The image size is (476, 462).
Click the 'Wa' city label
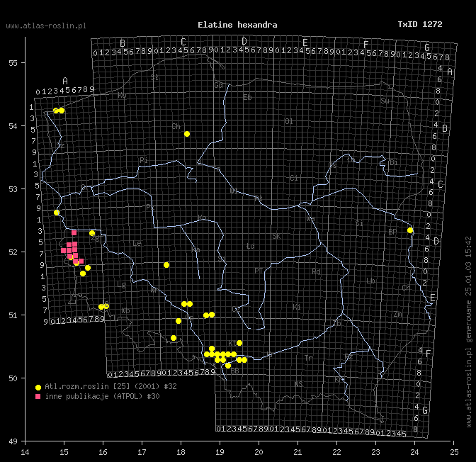click(x=310, y=218)
